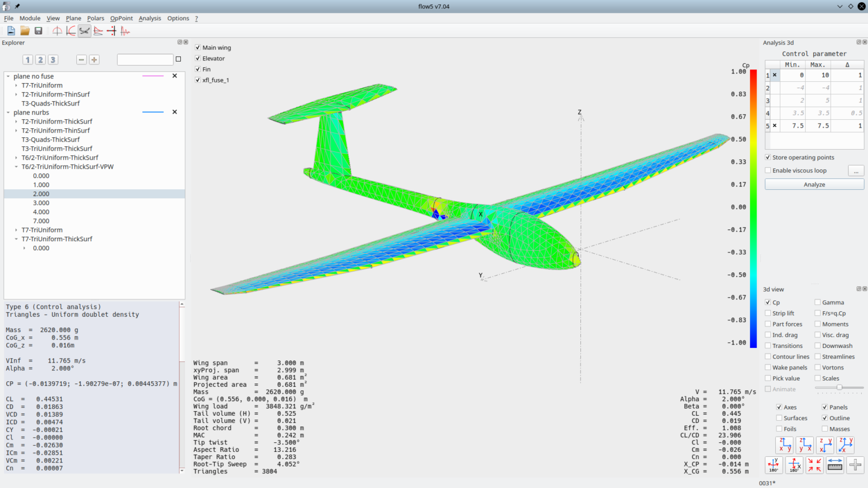
Task: Select the isometric 3-axis view button
Action: tap(845, 445)
